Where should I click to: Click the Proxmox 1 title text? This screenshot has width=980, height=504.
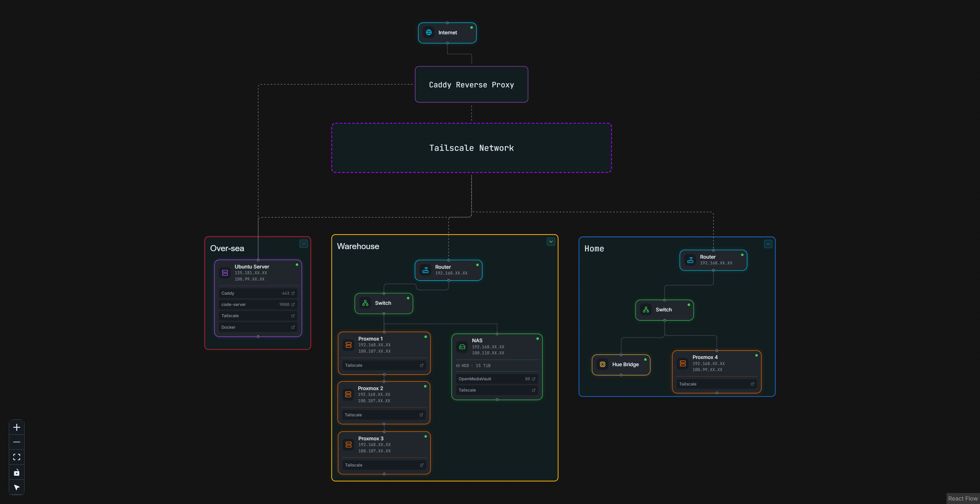[x=371, y=339]
